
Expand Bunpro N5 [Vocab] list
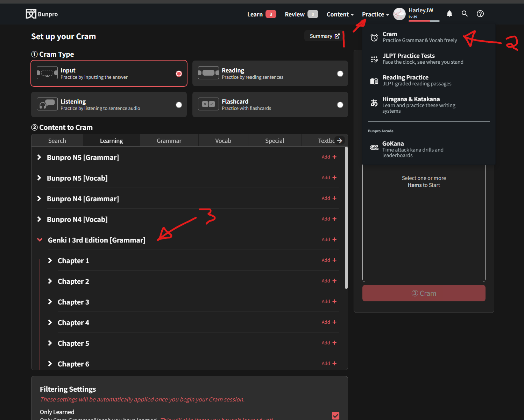coord(39,178)
